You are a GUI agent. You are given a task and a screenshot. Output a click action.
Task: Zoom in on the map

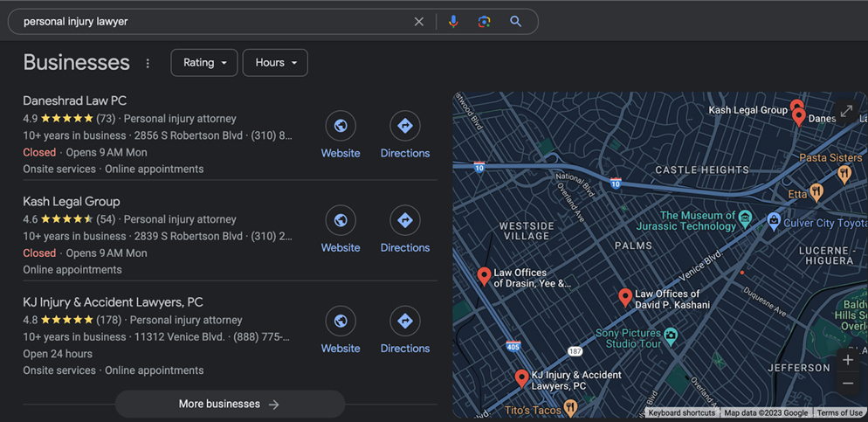point(848,361)
